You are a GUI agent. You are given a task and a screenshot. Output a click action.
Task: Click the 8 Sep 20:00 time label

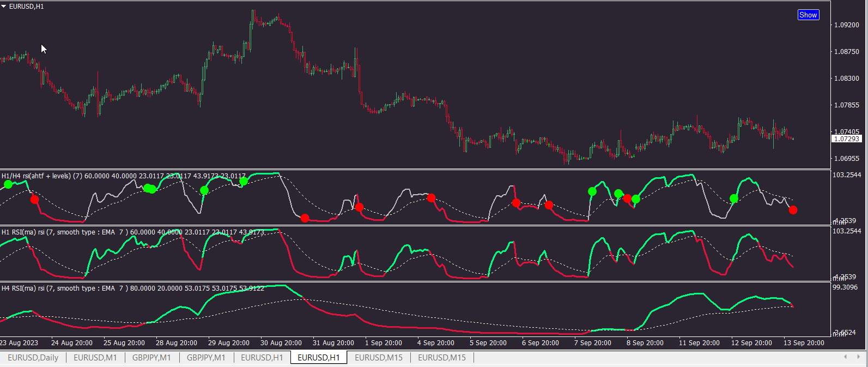645,343
